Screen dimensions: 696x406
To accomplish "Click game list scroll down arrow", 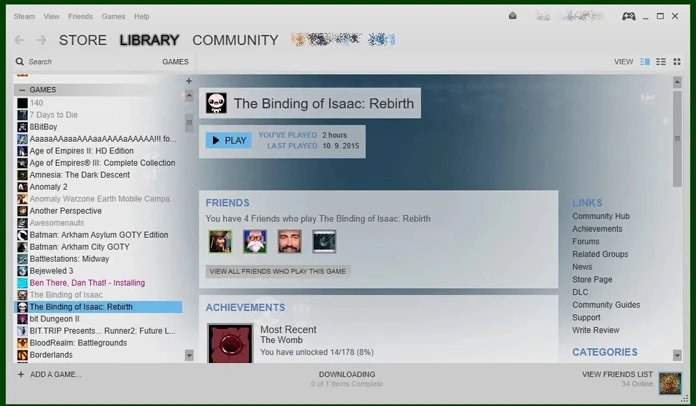I will tap(189, 355).
